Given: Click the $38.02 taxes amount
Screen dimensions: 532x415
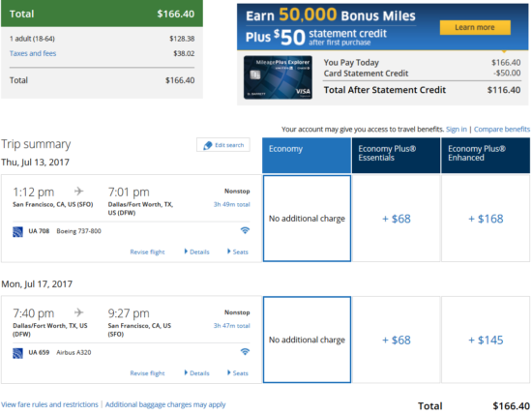Looking at the screenshot, I should click(184, 53).
